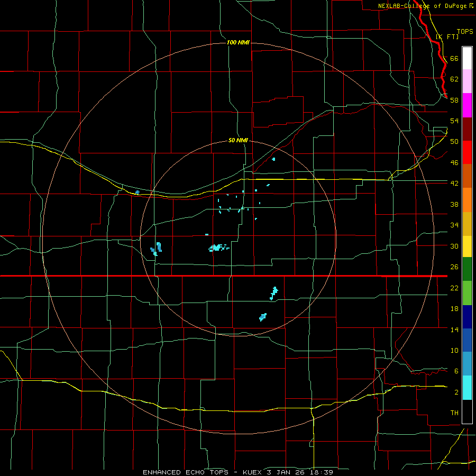Select the light pink legend swatch
Viewport: 476px width, 476px height.
click(467, 81)
